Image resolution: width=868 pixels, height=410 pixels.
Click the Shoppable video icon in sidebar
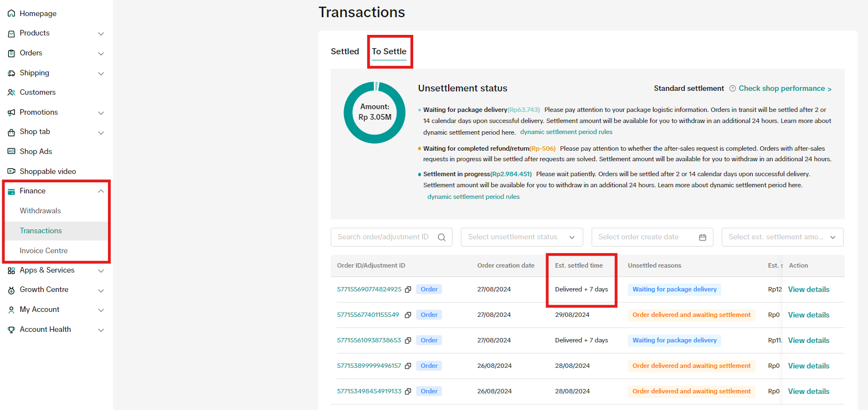coord(11,171)
